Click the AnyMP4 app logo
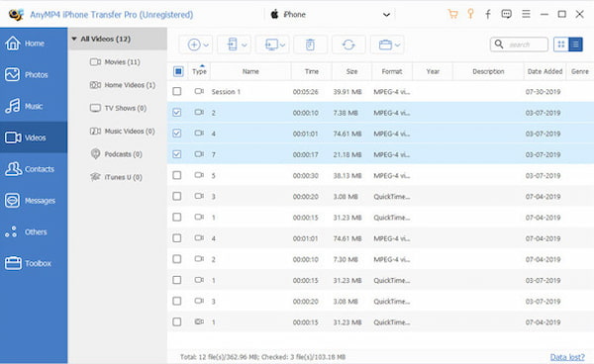Viewport: 594px width, 364px height. click(x=16, y=15)
